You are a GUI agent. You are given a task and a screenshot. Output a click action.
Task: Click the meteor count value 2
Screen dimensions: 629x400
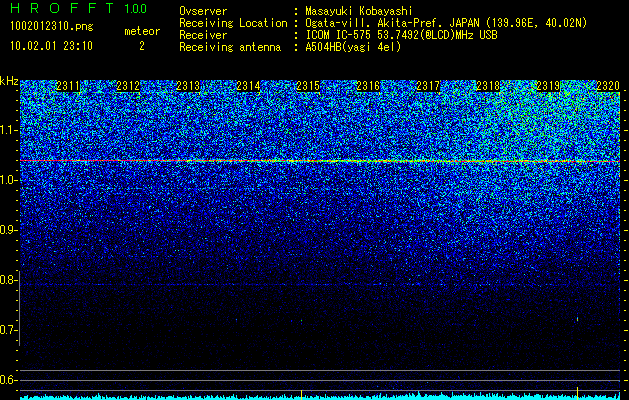(x=142, y=46)
